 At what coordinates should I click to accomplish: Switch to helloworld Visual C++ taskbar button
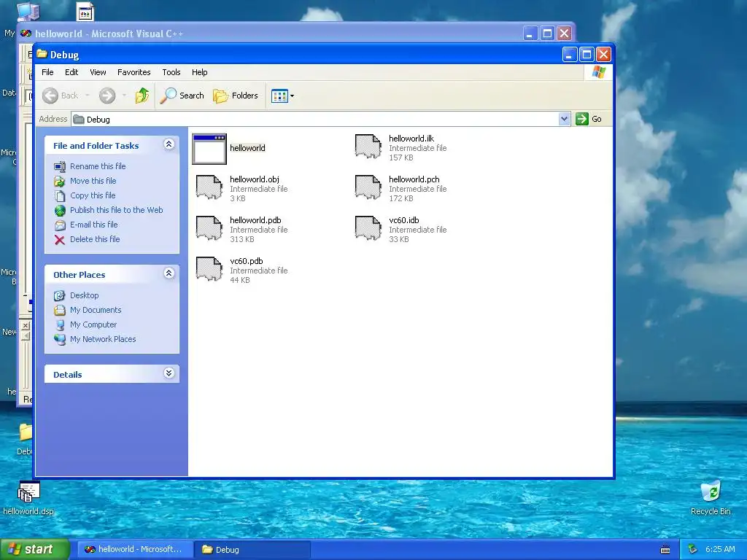[134, 550]
